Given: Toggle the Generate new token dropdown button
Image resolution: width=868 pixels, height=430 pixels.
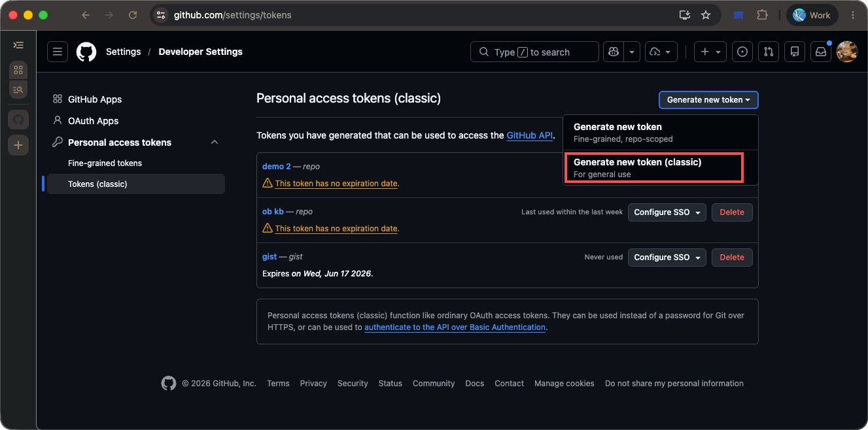Looking at the screenshot, I should click(x=708, y=100).
